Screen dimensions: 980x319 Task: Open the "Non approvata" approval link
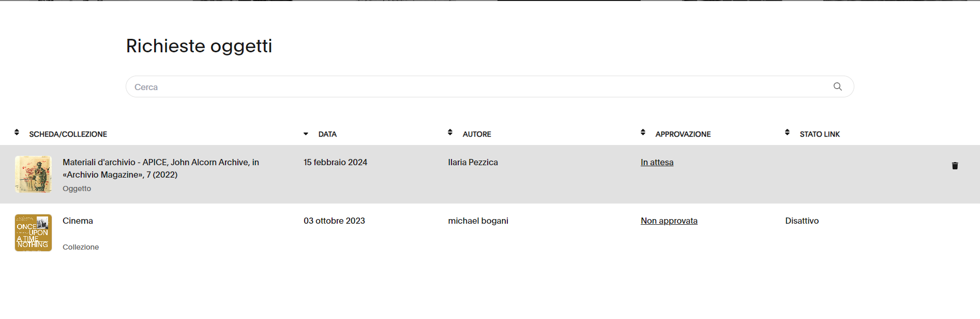[669, 221]
